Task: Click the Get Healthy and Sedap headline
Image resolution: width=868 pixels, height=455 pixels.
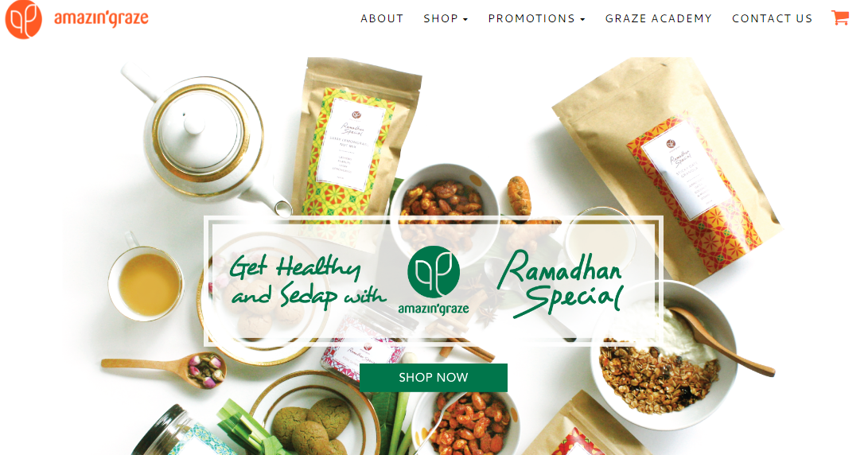Action: (308, 280)
